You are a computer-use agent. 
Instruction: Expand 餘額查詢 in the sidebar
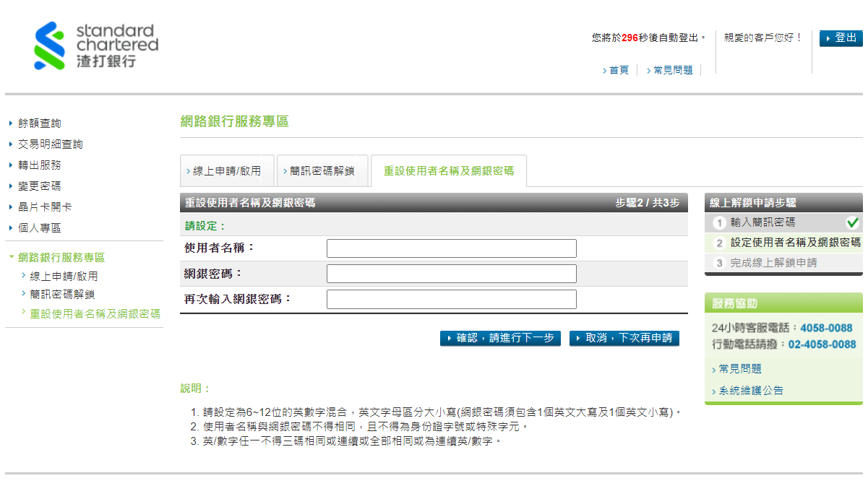[40, 123]
